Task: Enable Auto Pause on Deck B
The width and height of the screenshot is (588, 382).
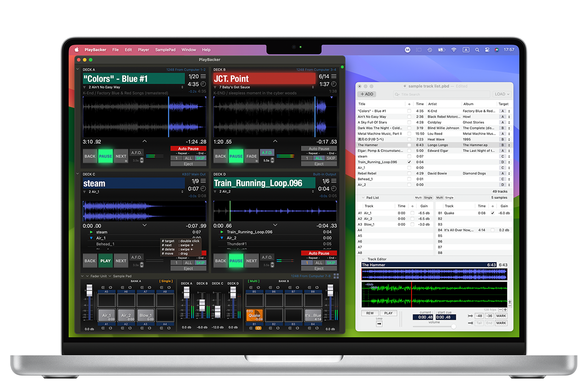Action: [319, 149]
